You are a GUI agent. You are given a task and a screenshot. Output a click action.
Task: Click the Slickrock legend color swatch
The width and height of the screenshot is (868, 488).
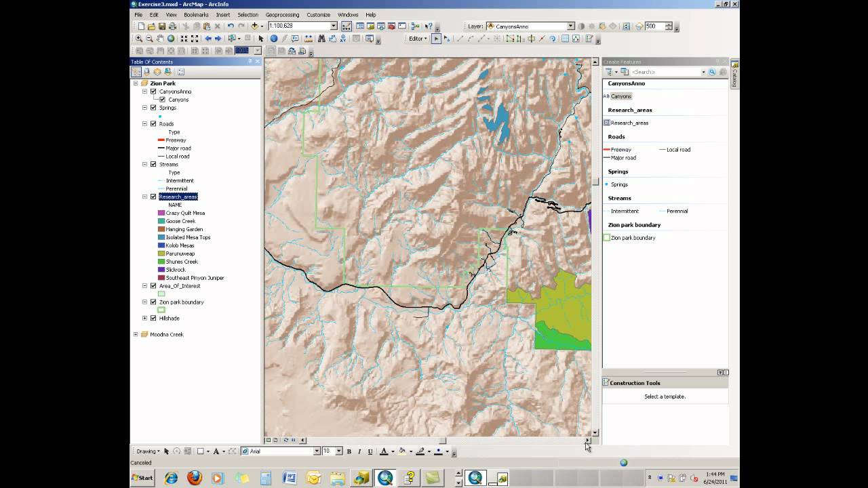click(161, 270)
